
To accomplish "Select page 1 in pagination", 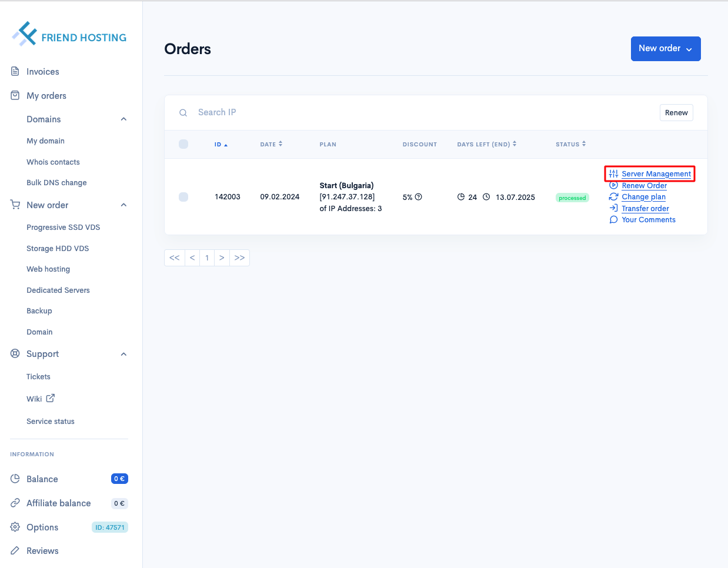I will pos(207,258).
